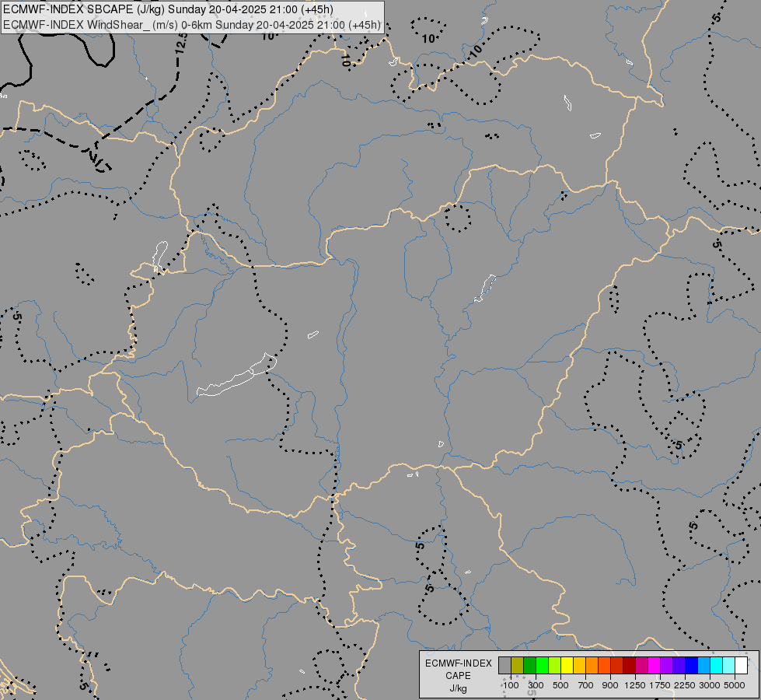Click the 100 value under the legend
Screen dimensions: 761x700
click(511, 685)
